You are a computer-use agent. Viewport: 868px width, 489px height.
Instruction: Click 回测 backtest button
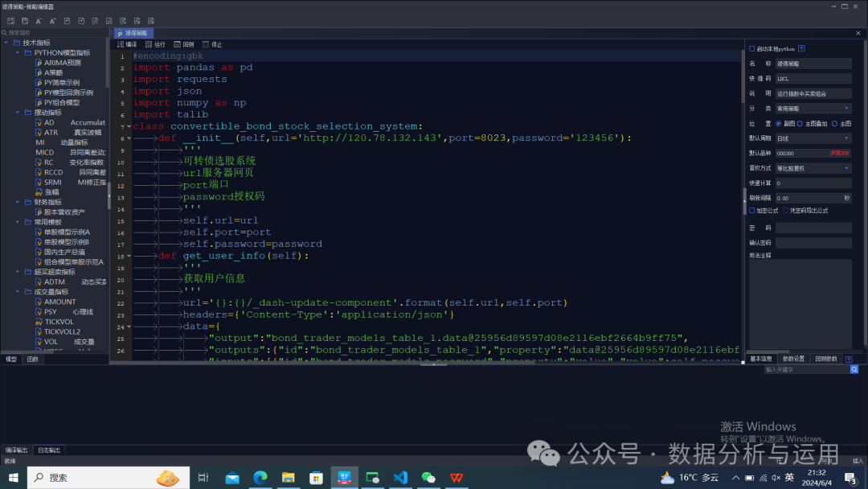[184, 44]
